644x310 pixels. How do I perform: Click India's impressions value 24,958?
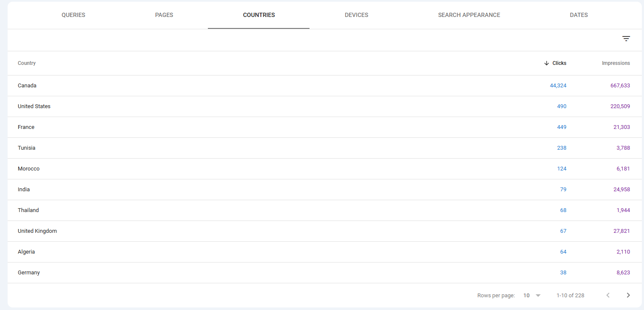622,190
